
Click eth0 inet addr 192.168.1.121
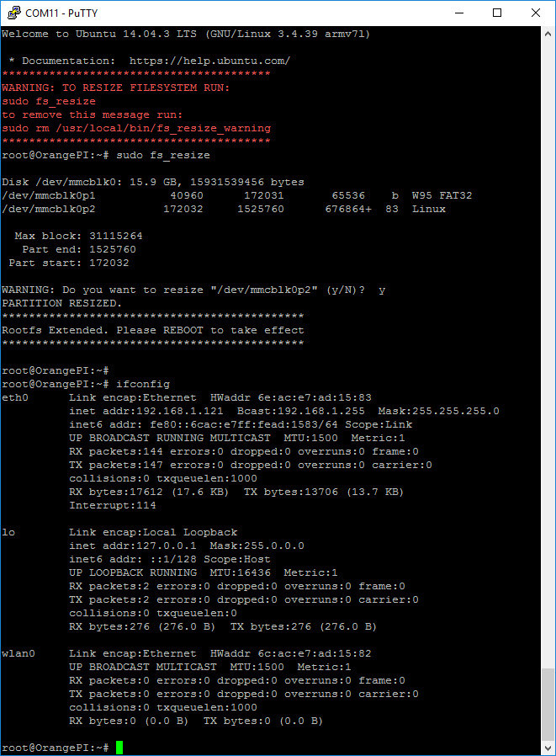[146, 412]
